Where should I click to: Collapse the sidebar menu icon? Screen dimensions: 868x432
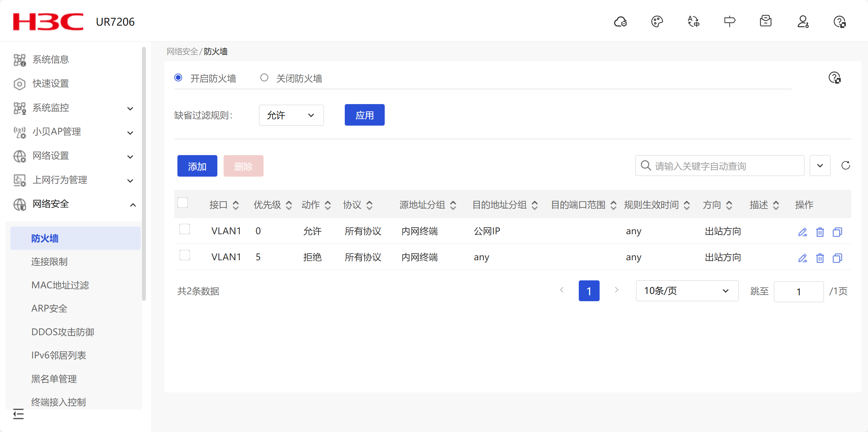click(18, 414)
